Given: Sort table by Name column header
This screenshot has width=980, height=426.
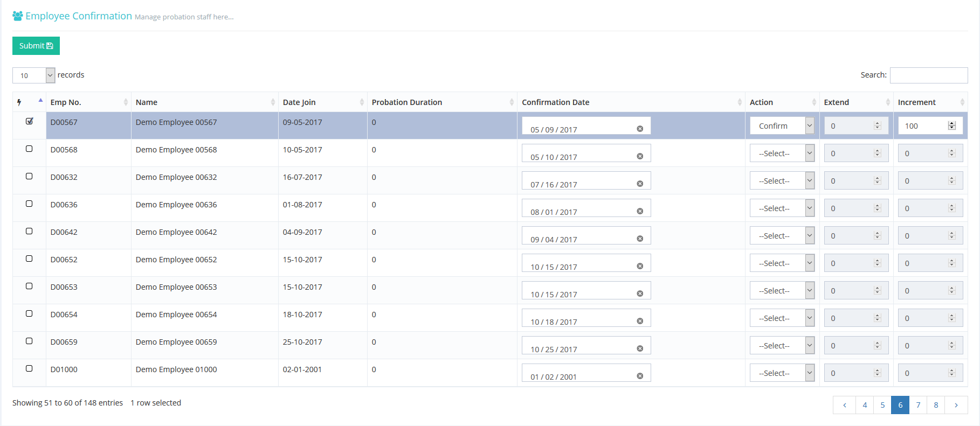Looking at the screenshot, I should (x=204, y=102).
